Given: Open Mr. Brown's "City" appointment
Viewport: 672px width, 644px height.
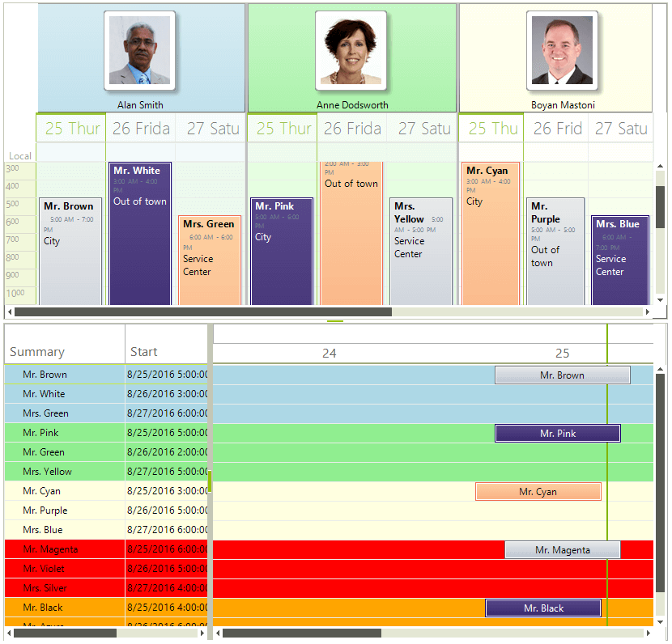Looking at the screenshot, I should pos(70,243).
